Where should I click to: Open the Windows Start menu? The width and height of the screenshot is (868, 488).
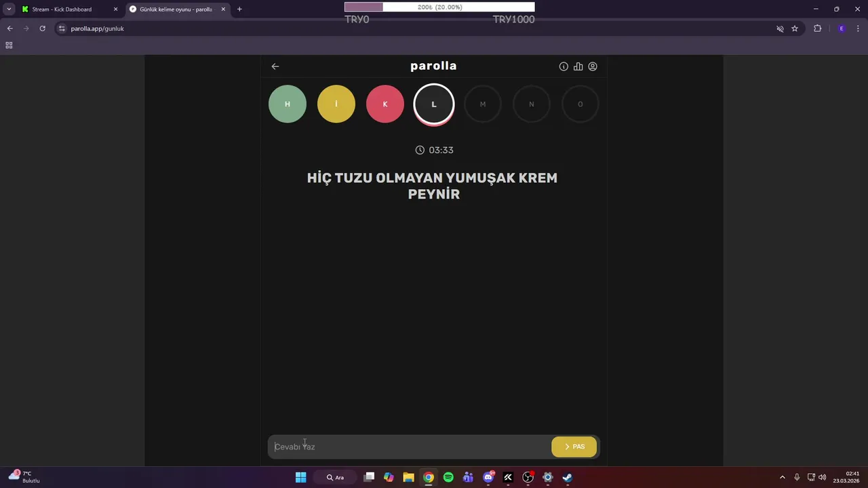pos(300,477)
